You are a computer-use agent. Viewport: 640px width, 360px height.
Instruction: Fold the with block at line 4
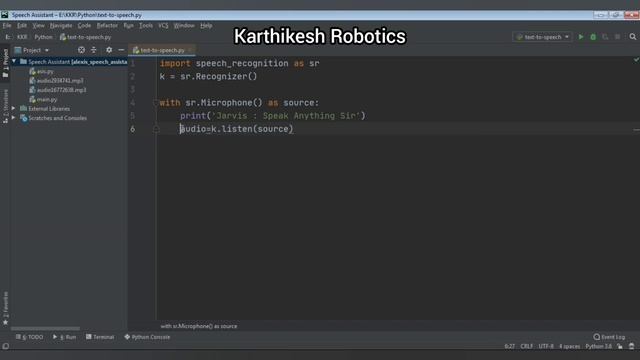point(156,102)
